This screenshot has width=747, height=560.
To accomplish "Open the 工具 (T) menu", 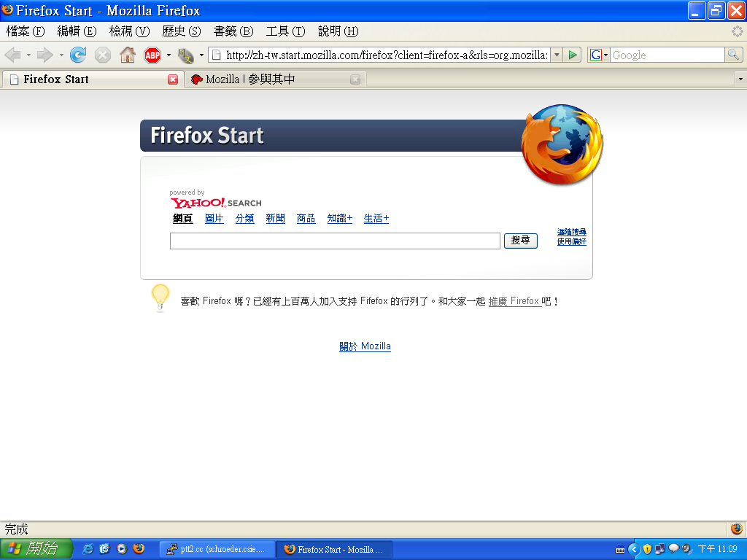I will (285, 31).
